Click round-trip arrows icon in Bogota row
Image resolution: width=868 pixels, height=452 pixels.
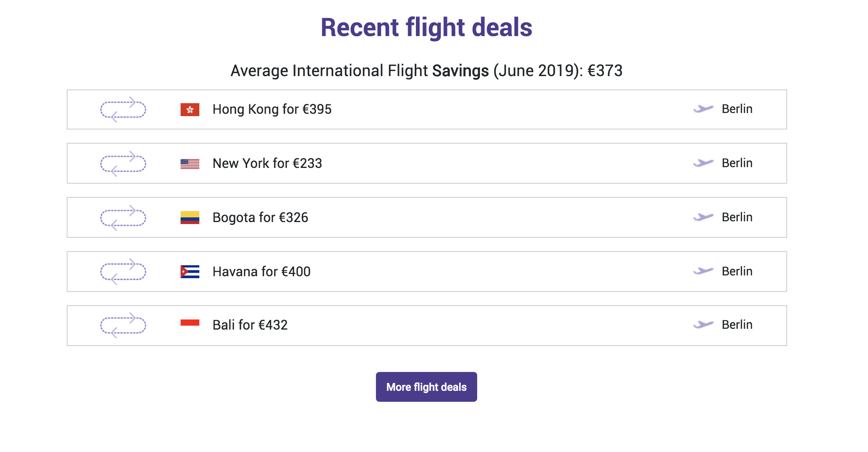[x=123, y=218]
